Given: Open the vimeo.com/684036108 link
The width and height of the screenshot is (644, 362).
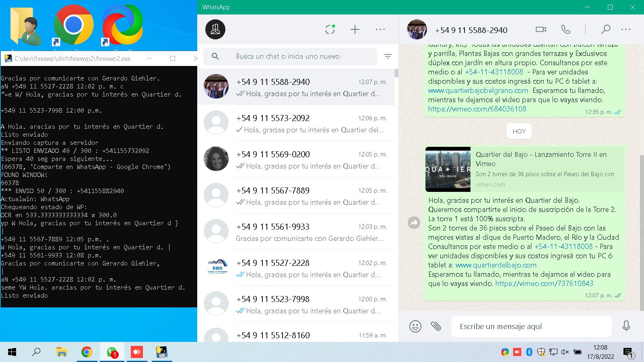Looking at the screenshot, I should click(x=477, y=109).
